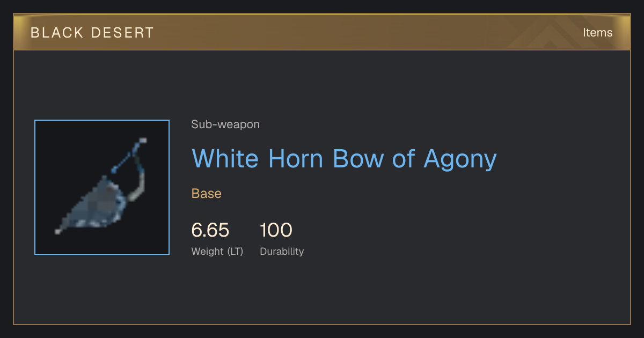
Task: Click the Weight (LT) label
Action: pyautogui.click(x=217, y=251)
